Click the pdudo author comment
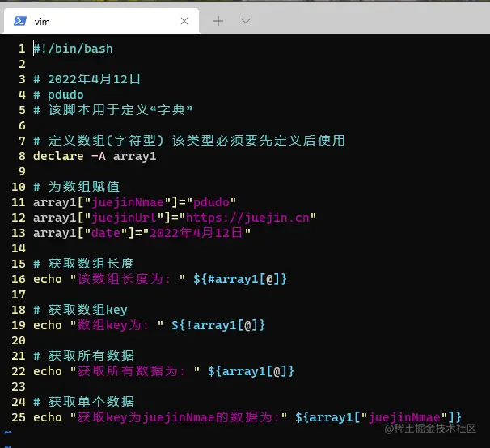 [58, 95]
